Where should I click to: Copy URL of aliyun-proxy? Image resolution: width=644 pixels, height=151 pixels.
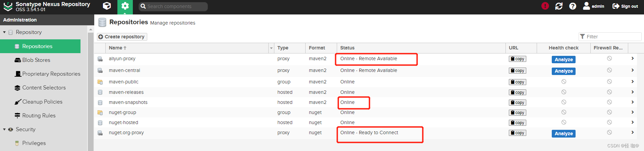(x=518, y=59)
